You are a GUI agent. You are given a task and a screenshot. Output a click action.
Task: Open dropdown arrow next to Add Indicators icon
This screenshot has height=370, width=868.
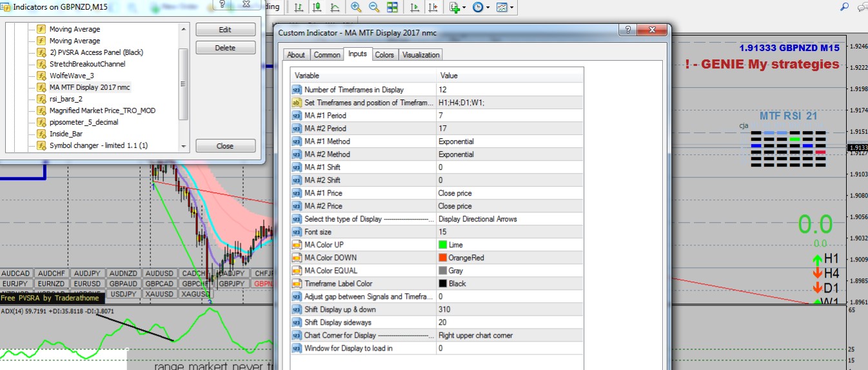point(464,8)
